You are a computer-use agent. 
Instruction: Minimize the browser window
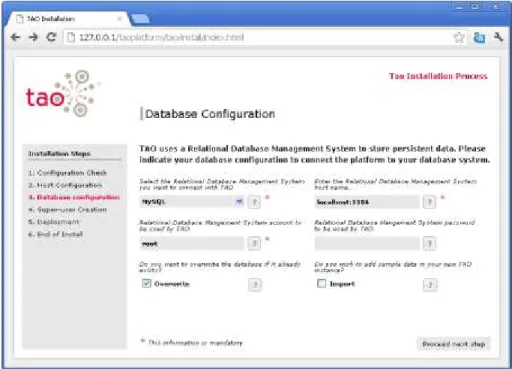click(x=460, y=7)
